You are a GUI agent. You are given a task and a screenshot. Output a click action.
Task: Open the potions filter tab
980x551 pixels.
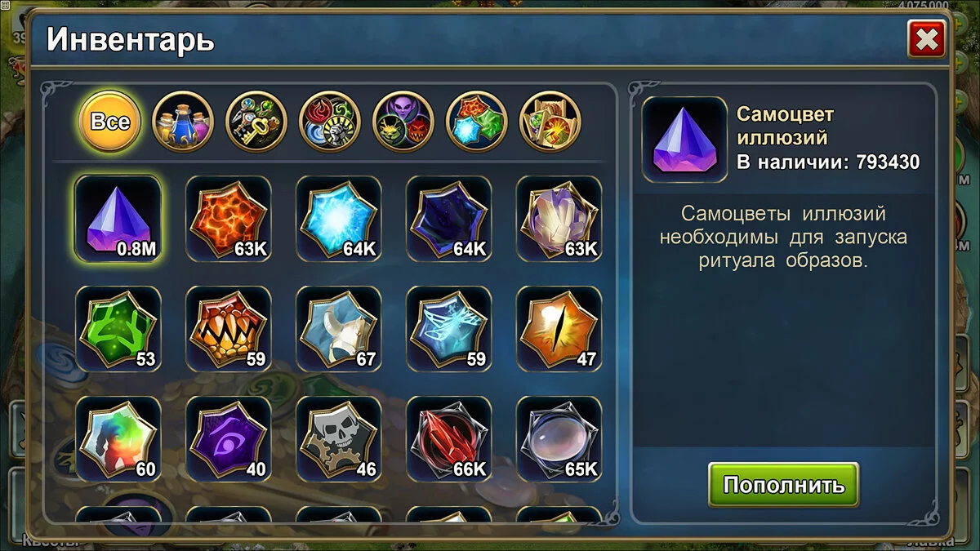(x=183, y=122)
